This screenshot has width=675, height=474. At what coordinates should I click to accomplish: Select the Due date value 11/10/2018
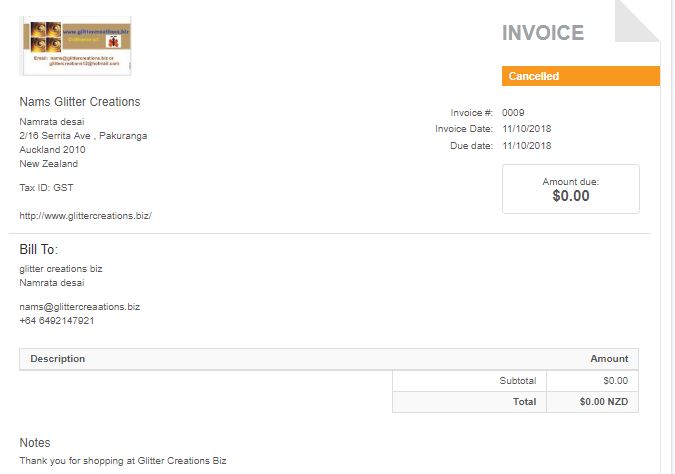tap(526, 146)
